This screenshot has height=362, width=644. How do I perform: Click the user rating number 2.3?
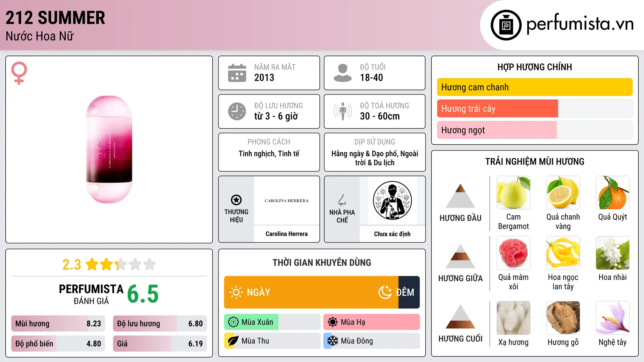[72, 265]
